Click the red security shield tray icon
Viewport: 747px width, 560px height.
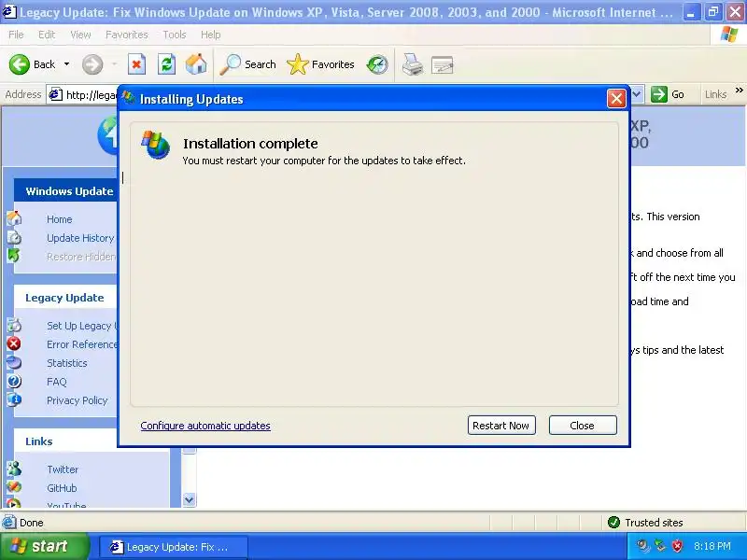click(677, 546)
